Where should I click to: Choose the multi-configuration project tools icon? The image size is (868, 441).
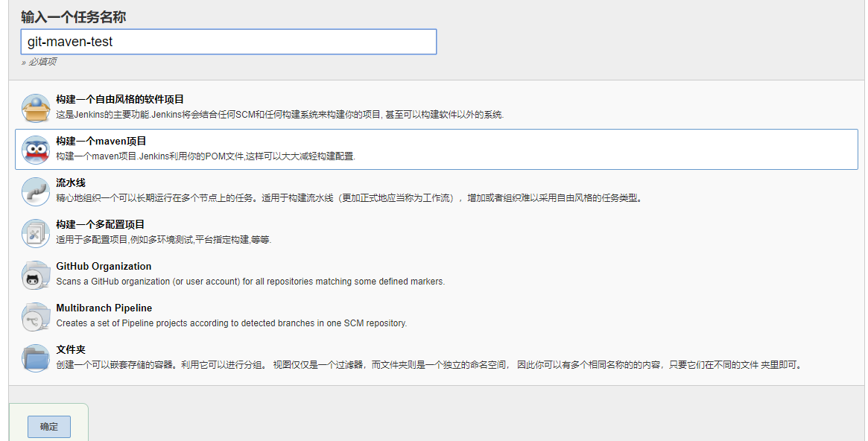36,233
